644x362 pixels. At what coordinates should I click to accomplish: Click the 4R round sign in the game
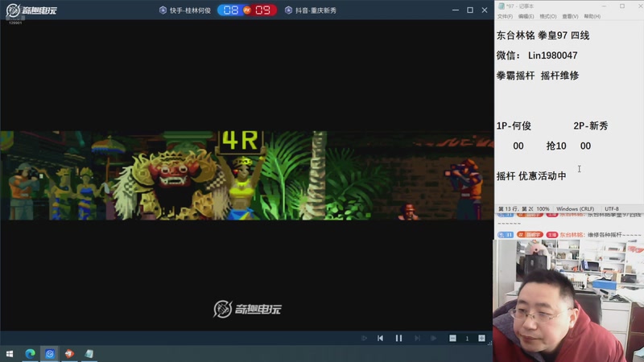point(240,142)
